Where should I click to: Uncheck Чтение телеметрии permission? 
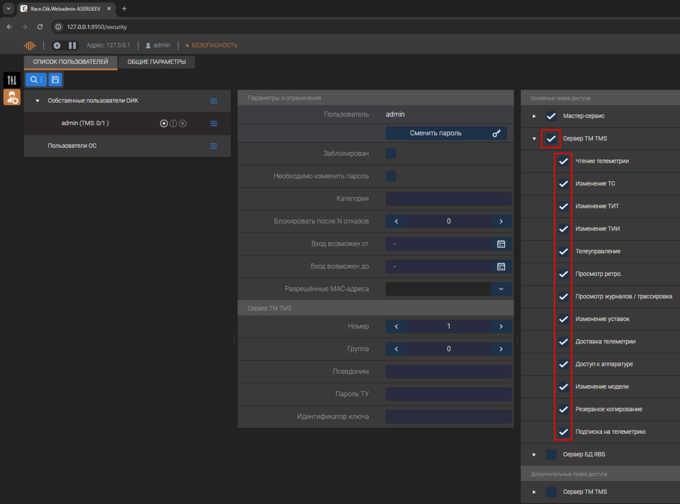[x=564, y=161]
